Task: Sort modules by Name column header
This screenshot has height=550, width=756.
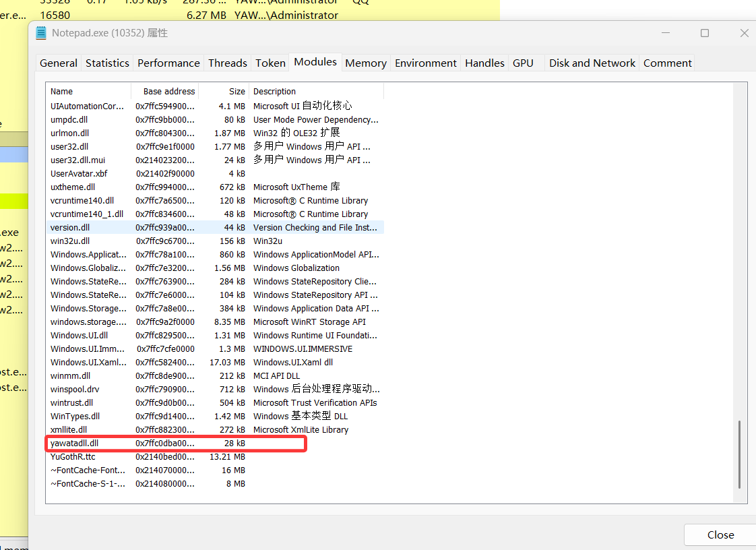Action: tap(89, 91)
